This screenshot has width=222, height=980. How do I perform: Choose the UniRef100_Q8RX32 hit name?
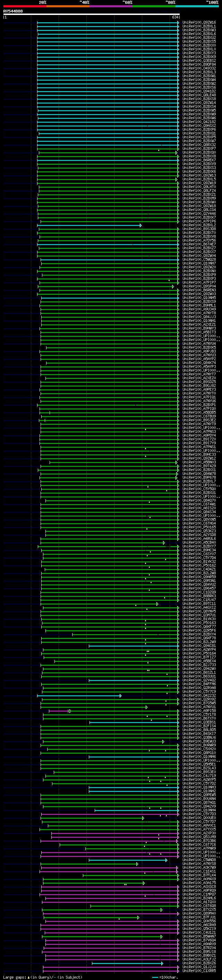pos(199,145)
